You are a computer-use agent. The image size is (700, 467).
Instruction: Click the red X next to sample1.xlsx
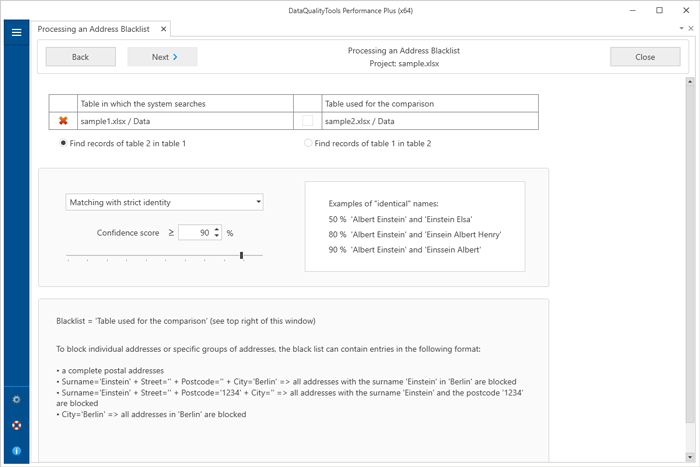pos(63,121)
